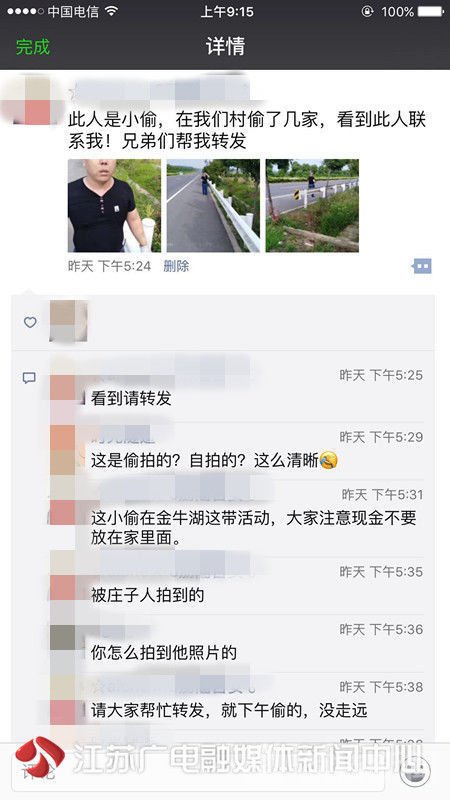450x800 pixels.
Task: Open the comment and like options icon
Action: (x=421, y=266)
